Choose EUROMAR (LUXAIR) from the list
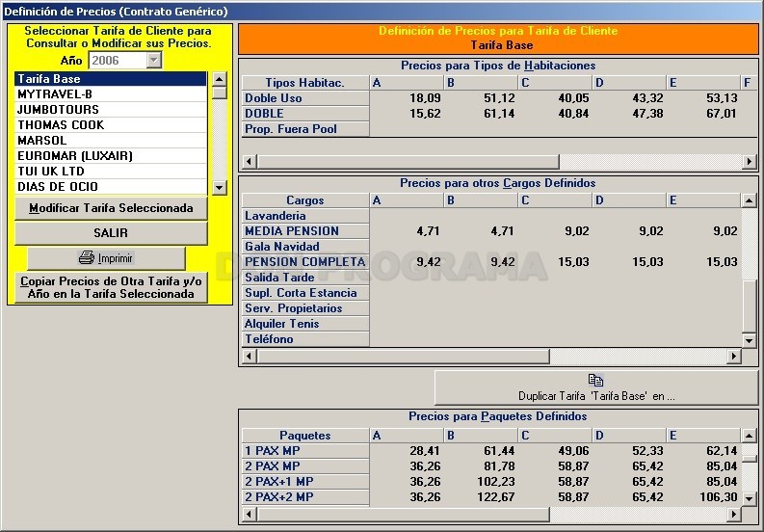The height and width of the screenshot is (532, 764). pos(111,155)
